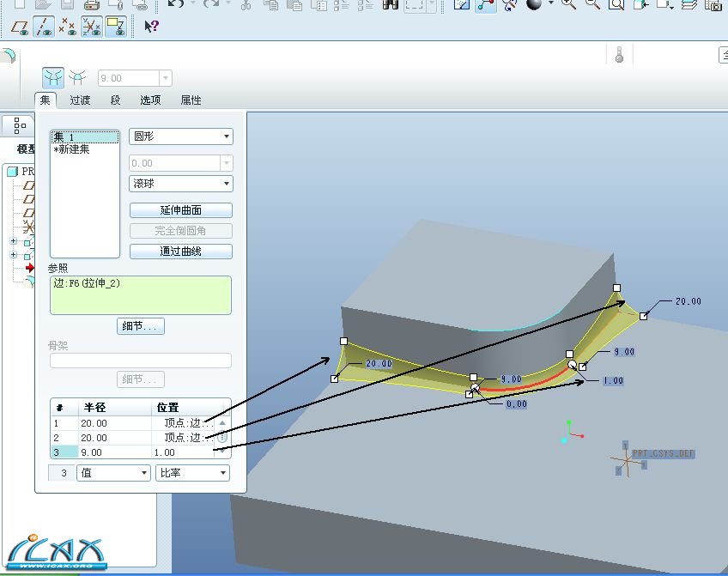
Task: Select the shaded display sphere icon
Action: (x=535, y=4)
